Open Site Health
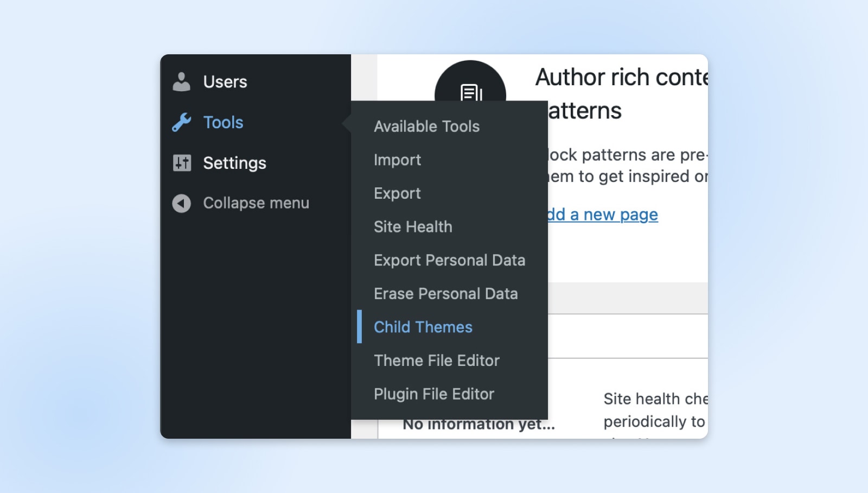Image resolution: width=868 pixels, height=493 pixels. tap(412, 227)
